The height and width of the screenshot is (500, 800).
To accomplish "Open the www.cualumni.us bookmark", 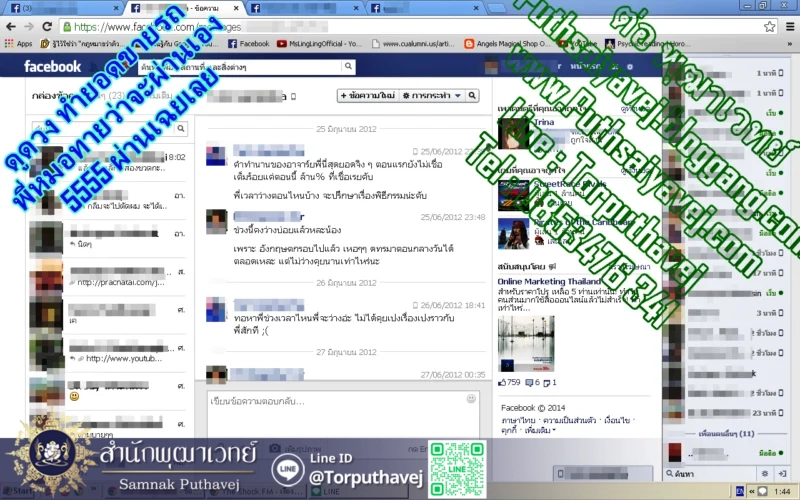I will click(x=413, y=44).
